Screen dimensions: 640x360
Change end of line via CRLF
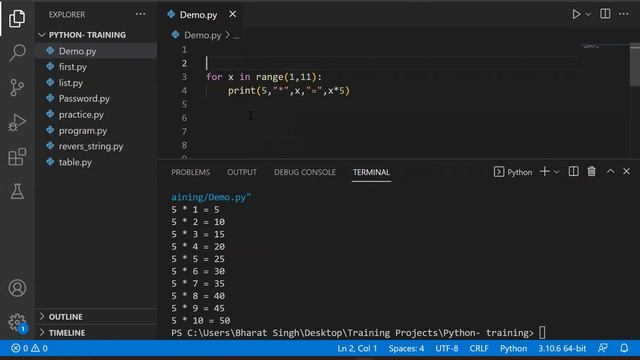click(479, 348)
